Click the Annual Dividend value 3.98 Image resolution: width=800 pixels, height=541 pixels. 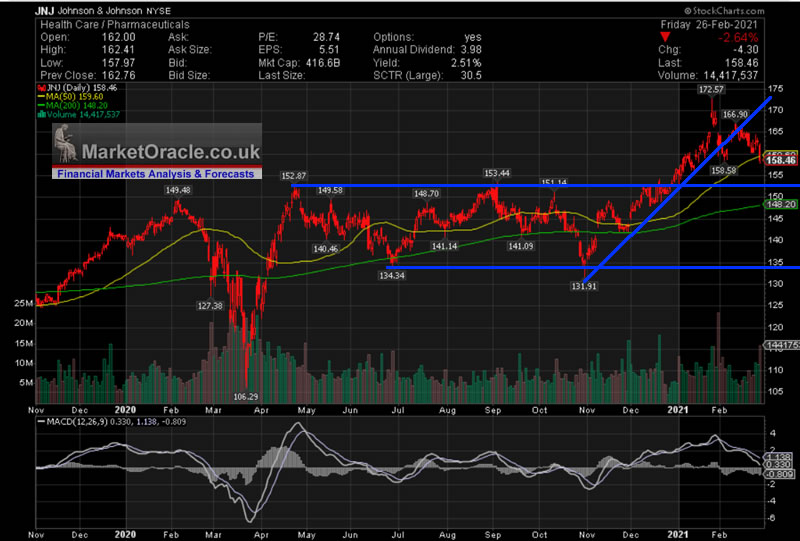[470, 50]
